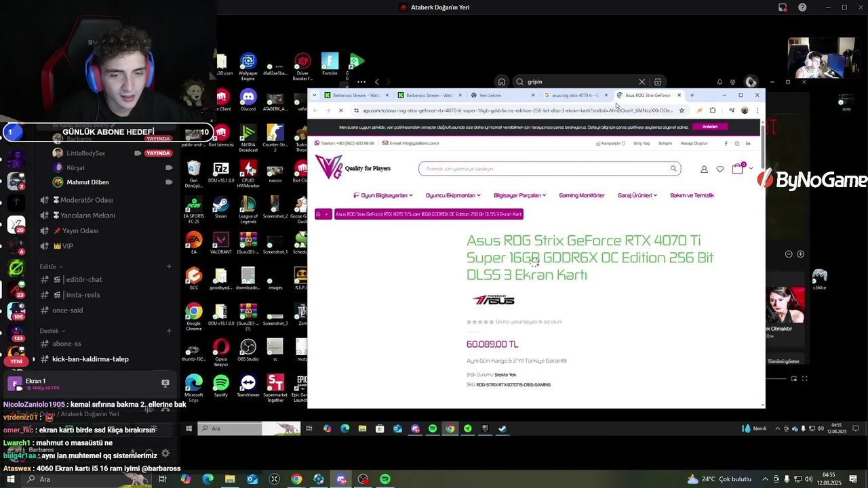Open the Recycle Bin desktop icon
The width and height of the screenshot is (868, 488).
point(194,174)
